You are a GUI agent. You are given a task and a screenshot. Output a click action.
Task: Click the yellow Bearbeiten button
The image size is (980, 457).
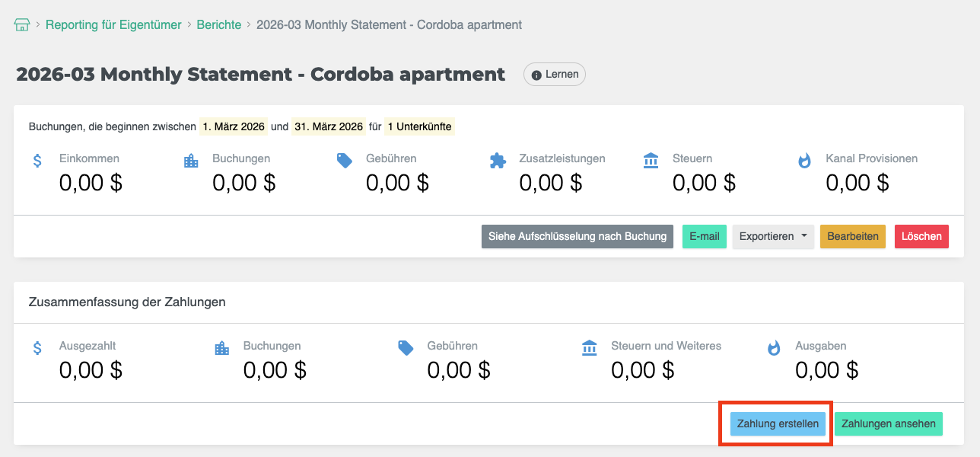[x=853, y=236]
